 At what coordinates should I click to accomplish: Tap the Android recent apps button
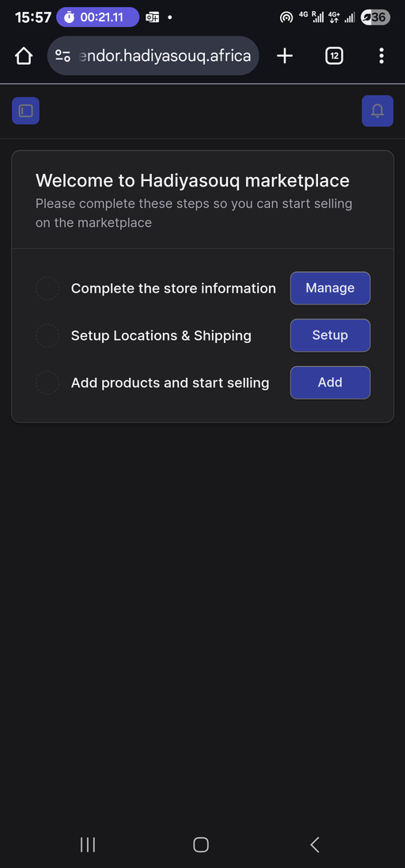[x=88, y=844]
